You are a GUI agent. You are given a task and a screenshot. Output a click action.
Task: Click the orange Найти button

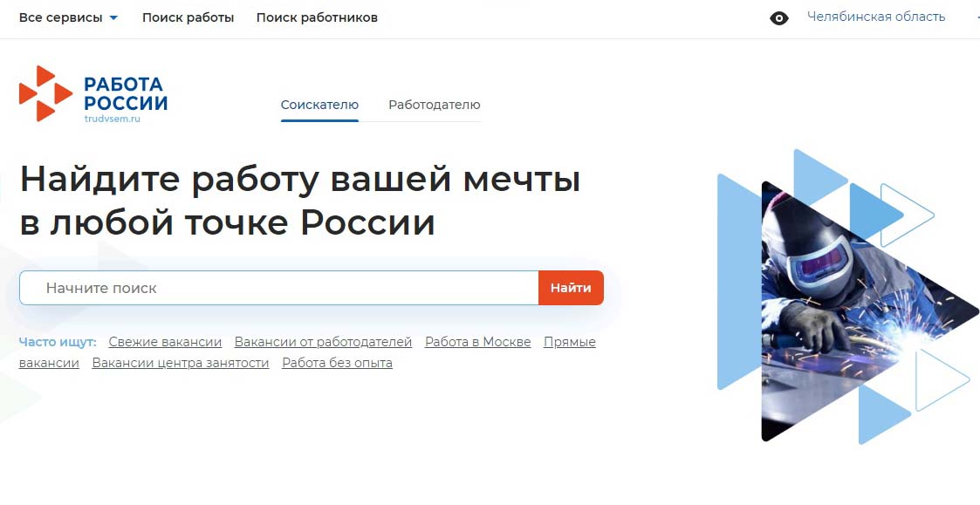pos(571,288)
